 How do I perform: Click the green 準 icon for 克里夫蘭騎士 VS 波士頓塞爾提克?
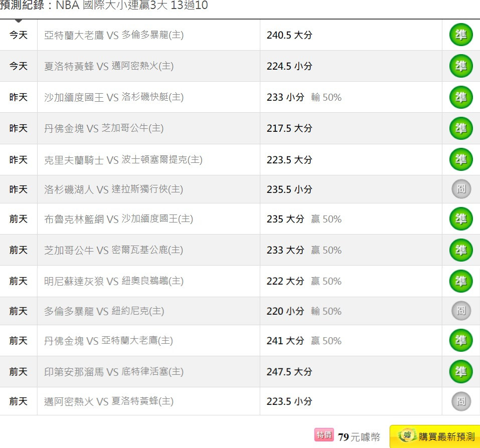[x=461, y=159]
